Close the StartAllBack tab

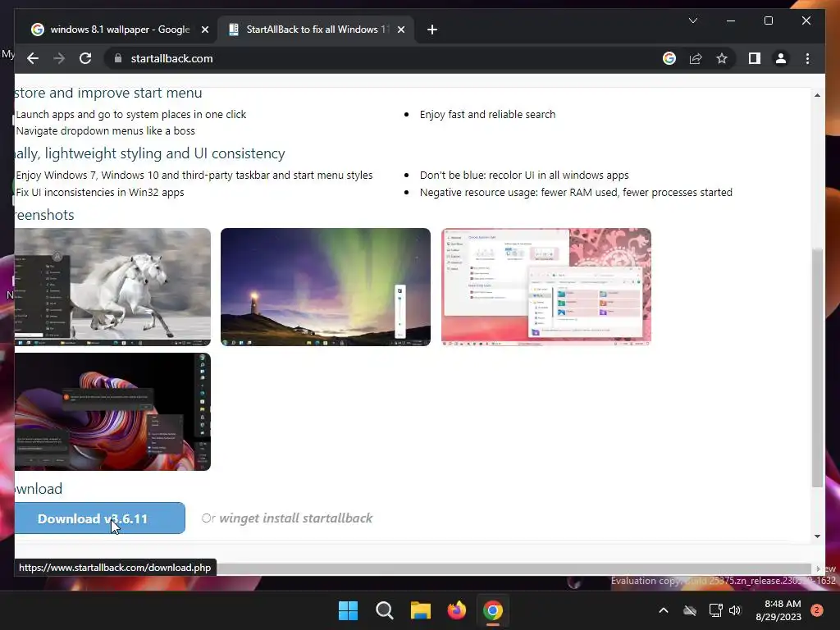(400, 30)
